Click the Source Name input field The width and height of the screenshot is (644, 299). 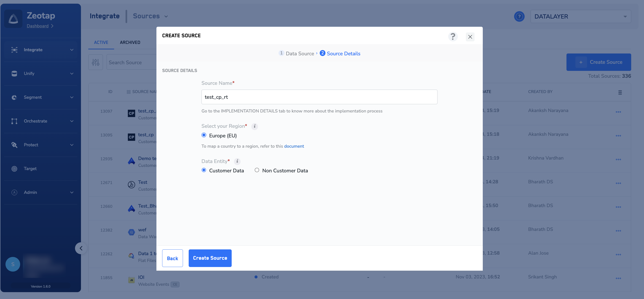point(319,97)
